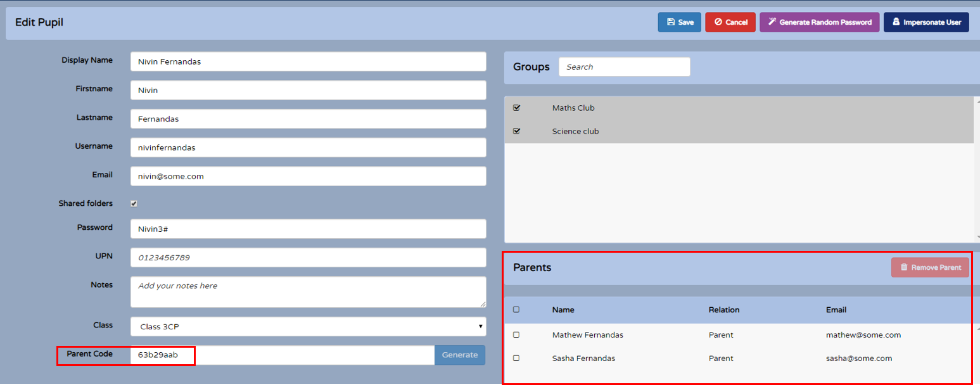Click the Impersonate User button
The height and width of the screenshot is (387, 980).
tap(926, 22)
